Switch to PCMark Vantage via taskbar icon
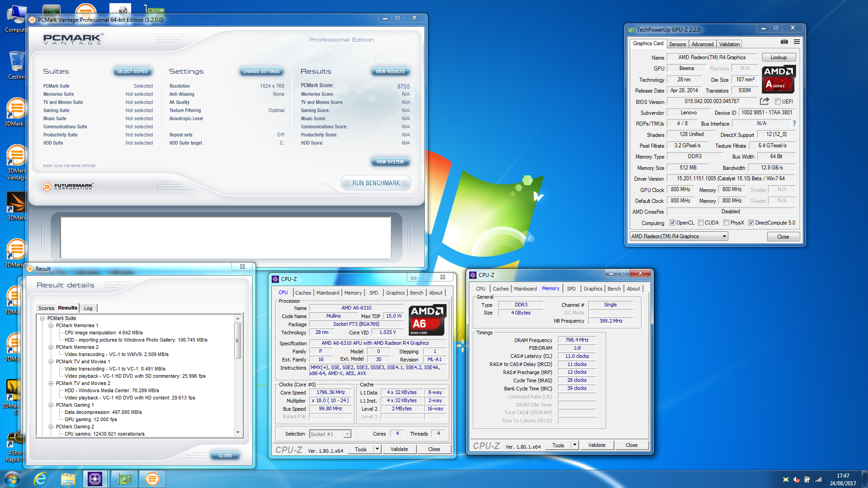The width and height of the screenshot is (868, 488). click(x=152, y=479)
